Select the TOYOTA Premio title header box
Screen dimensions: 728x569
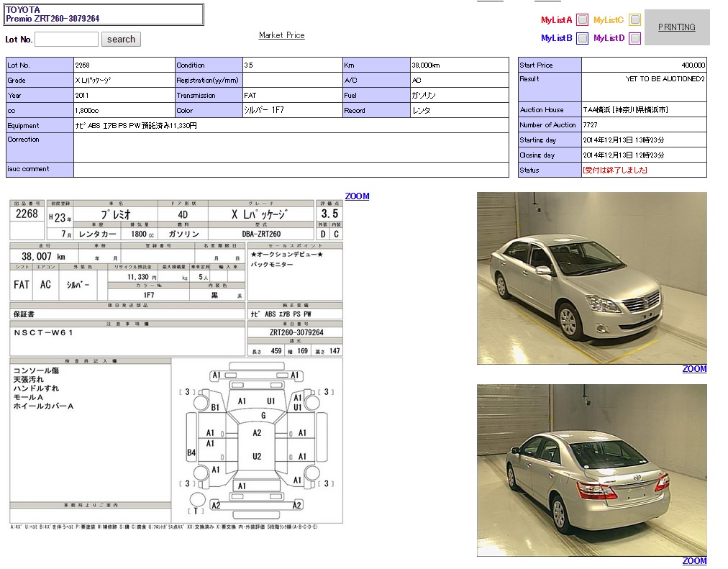[x=104, y=14]
